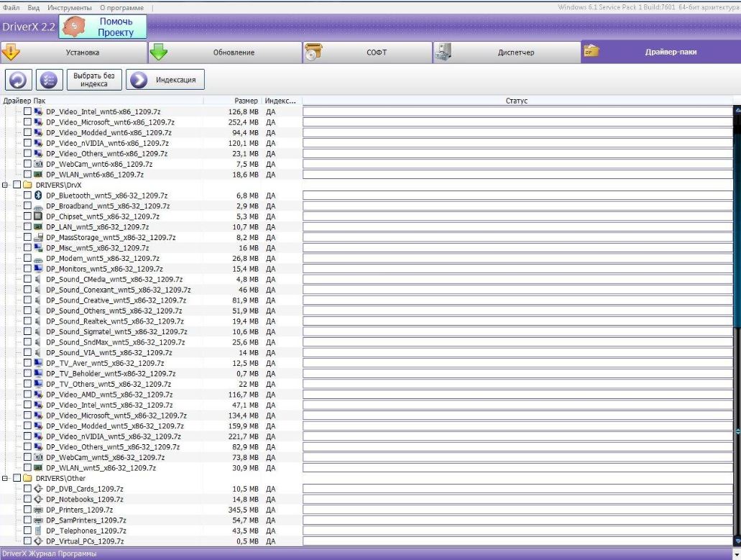Viewport: 741px width, 560px height.
Task: Click the Размер column header
Action: [x=245, y=101]
